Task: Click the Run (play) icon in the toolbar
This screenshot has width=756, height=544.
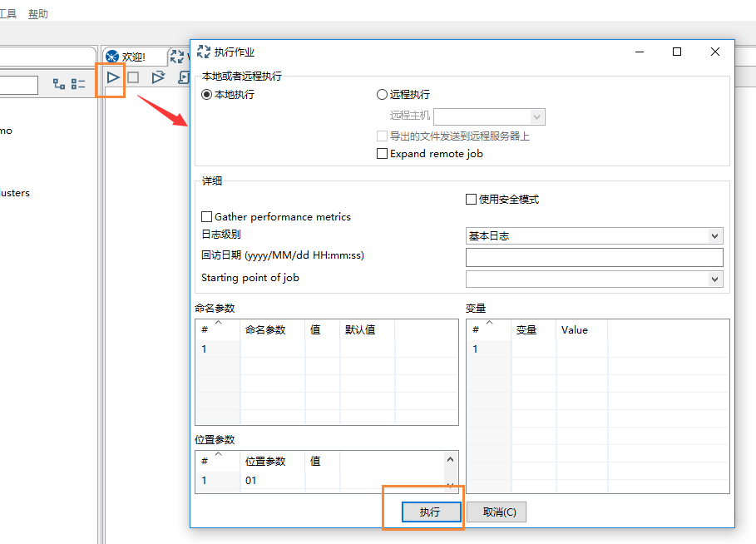Action: (112, 77)
